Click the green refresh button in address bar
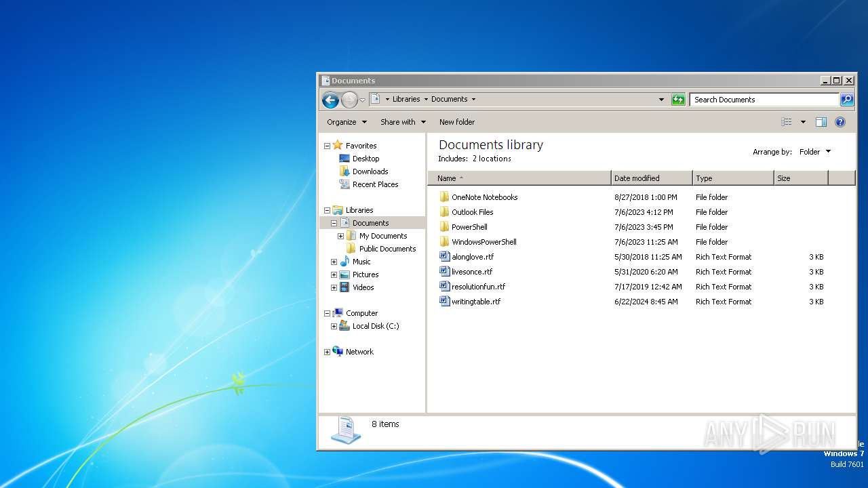 (678, 100)
